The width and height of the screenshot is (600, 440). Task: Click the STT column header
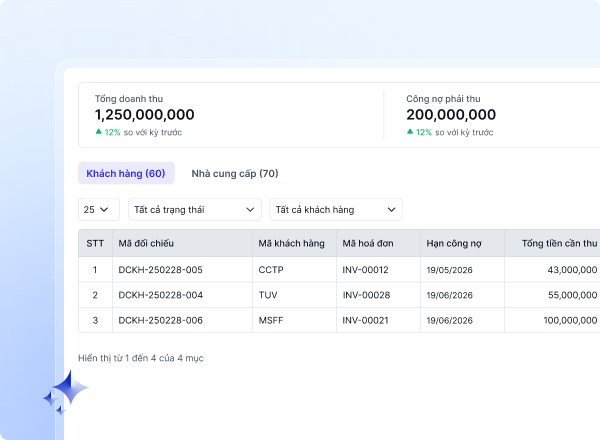[x=95, y=243]
